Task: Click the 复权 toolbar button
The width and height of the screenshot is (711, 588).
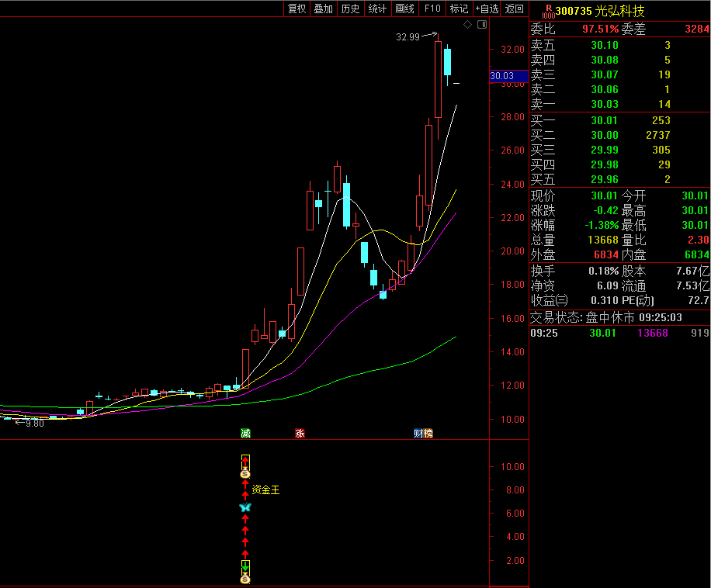Action: pos(297,9)
